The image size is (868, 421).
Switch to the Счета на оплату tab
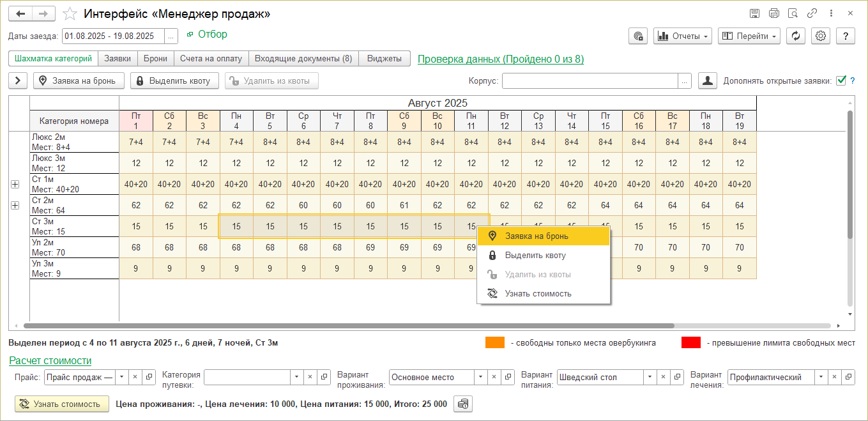point(211,59)
